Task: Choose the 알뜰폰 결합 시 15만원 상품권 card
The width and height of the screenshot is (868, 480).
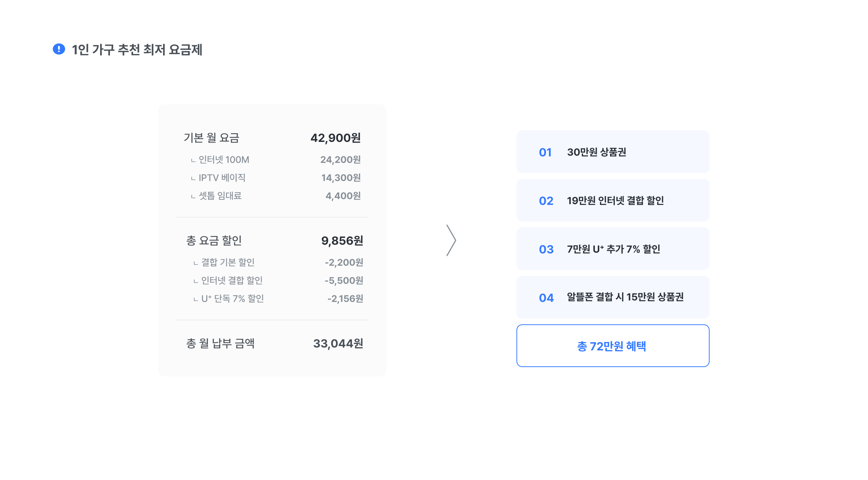Action: point(613,297)
